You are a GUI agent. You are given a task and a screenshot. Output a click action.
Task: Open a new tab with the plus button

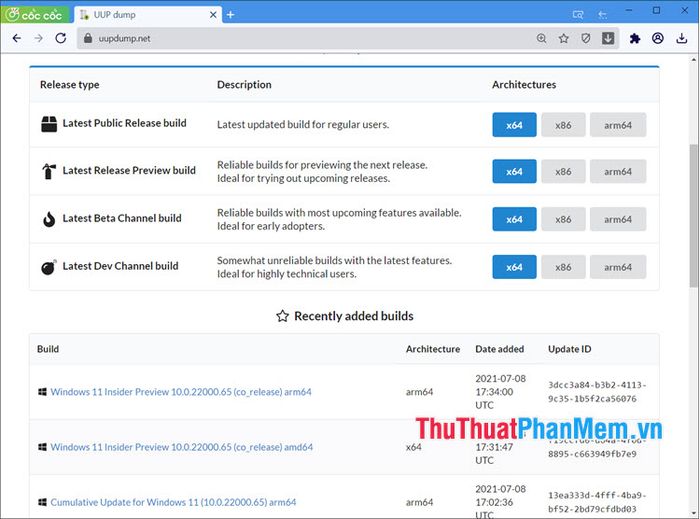pyautogui.click(x=230, y=15)
